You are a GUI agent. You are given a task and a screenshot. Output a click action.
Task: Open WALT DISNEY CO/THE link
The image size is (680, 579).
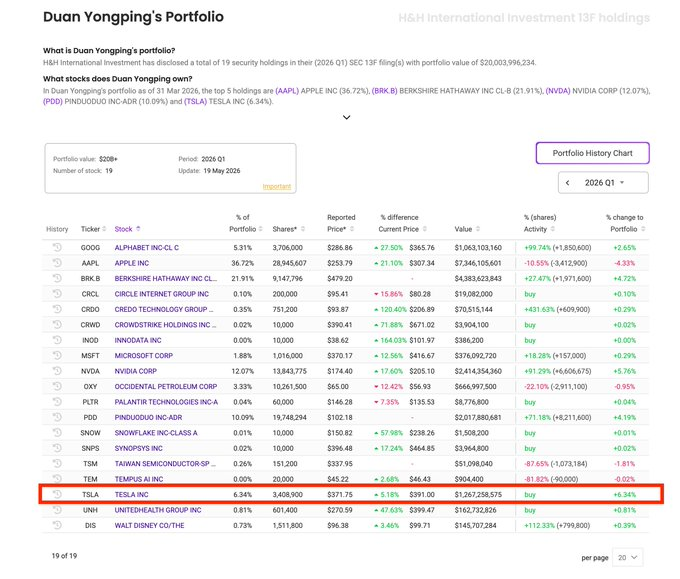[149, 525]
